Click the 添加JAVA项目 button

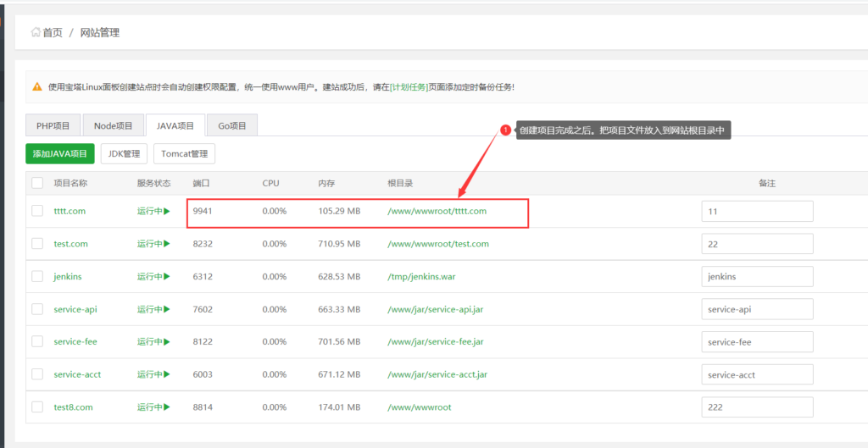click(60, 154)
